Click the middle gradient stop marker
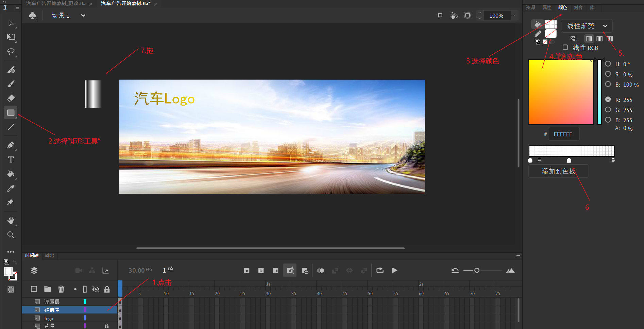The height and width of the screenshot is (329, 644). pyautogui.click(x=569, y=160)
